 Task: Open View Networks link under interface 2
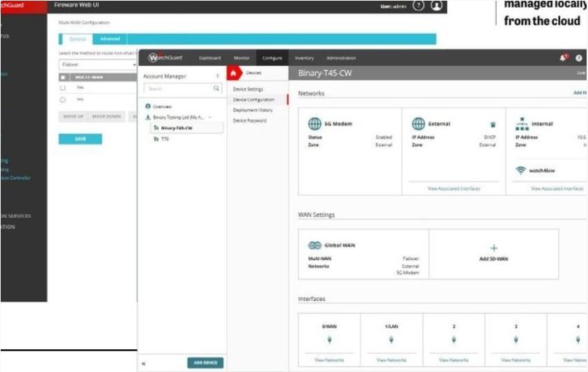pos(454,360)
